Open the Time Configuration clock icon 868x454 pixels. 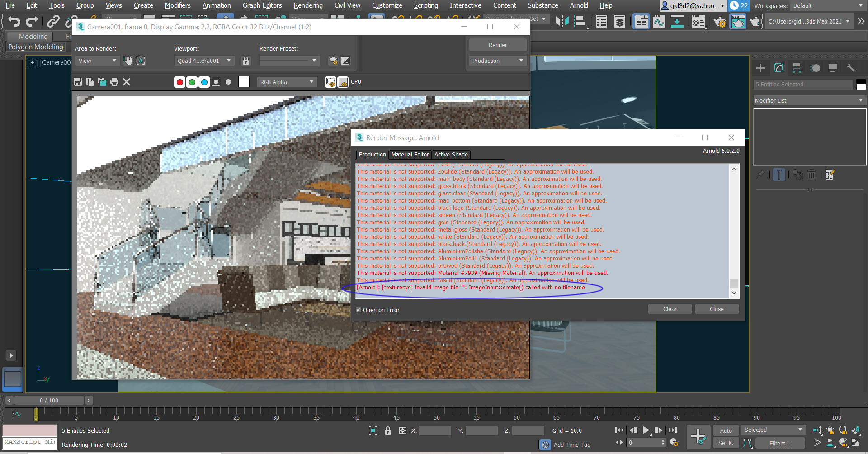point(674,443)
